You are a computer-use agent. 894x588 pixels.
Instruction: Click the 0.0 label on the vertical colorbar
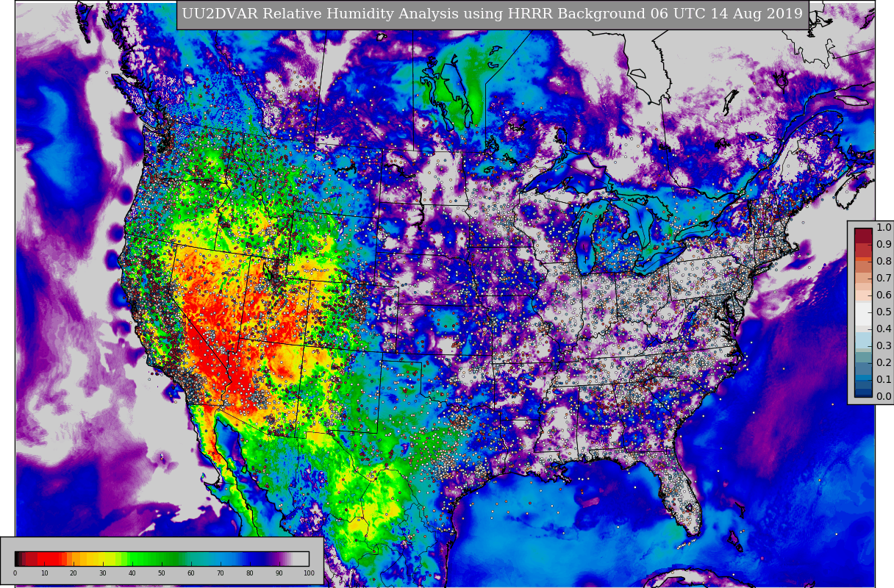click(884, 396)
